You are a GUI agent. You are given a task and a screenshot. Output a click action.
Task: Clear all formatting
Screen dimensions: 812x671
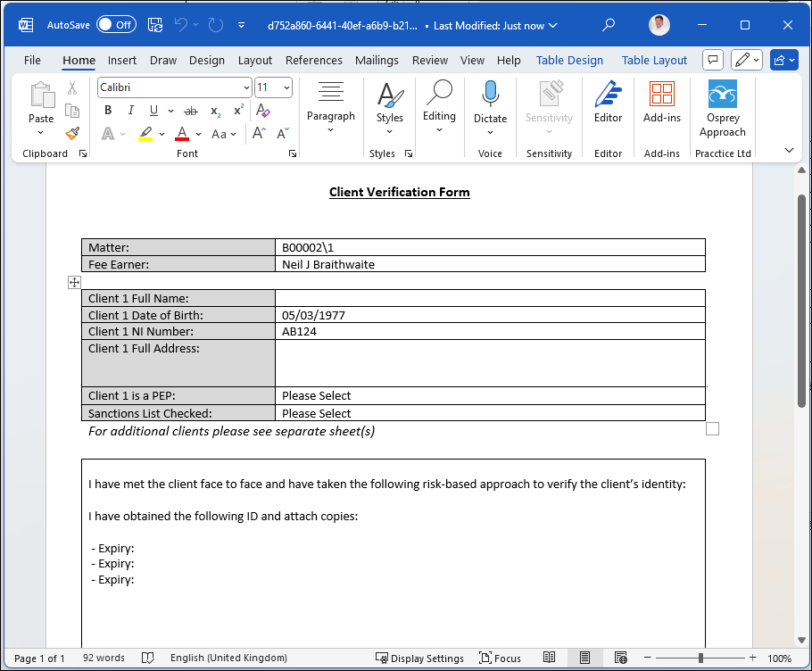(x=262, y=111)
